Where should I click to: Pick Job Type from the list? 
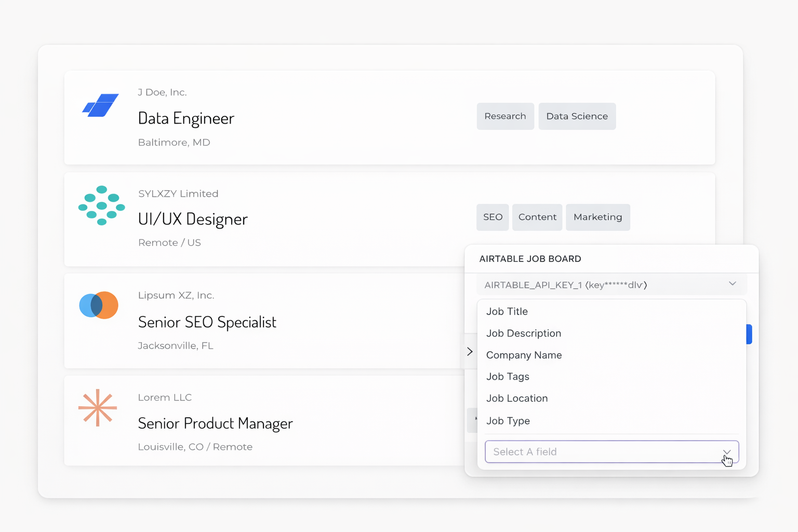508,421
